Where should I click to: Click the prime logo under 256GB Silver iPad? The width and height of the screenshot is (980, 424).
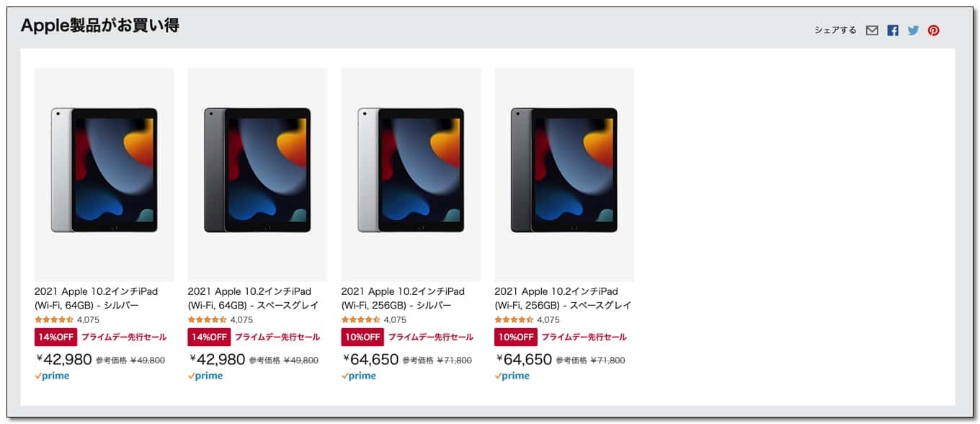(359, 376)
